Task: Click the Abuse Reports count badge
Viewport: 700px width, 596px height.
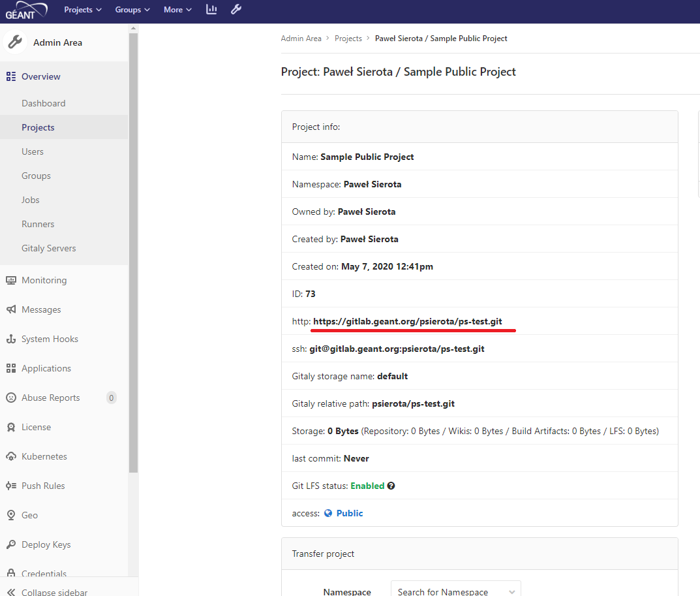Action: [x=111, y=398]
